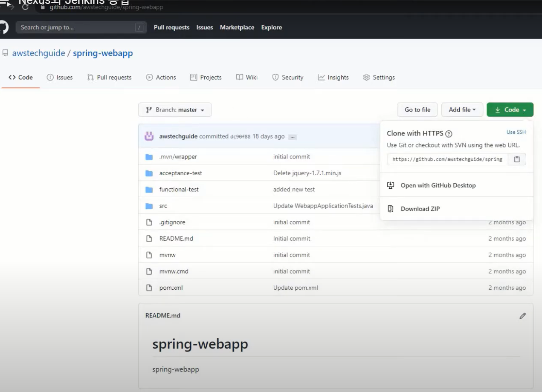Image resolution: width=542 pixels, height=392 pixels.
Task: Open the mvnw.cmd file name
Action: 174,271
